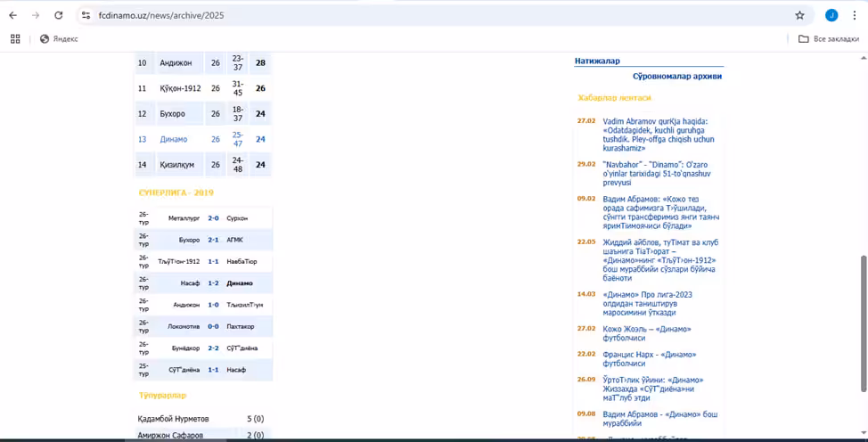Click the Хабарлар лентаси heading
Screen dimensions: 868x442
(615, 97)
